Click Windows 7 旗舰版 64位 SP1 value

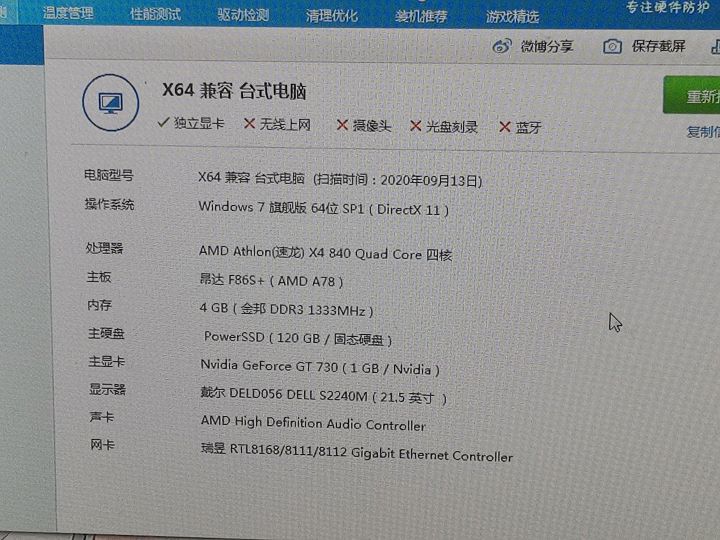324,208
